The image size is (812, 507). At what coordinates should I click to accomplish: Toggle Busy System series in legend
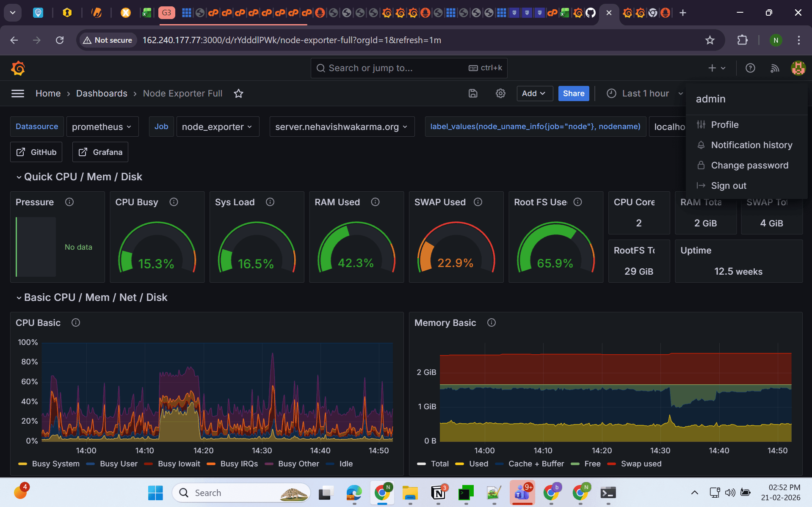coord(55,464)
